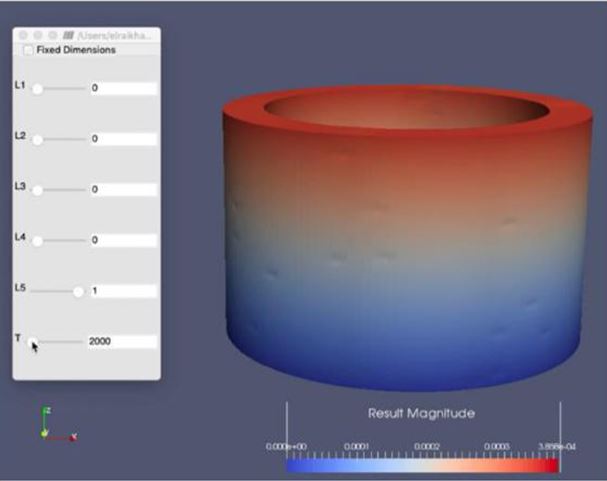This screenshot has width=607, height=481.
Task: Focus the T value field showing 2000
Action: pyautogui.click(x=122, y=341)
